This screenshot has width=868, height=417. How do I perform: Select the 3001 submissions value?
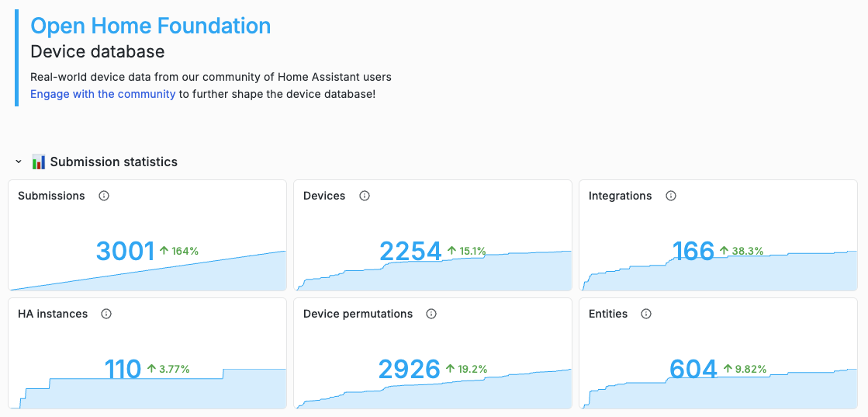(126, 251)
